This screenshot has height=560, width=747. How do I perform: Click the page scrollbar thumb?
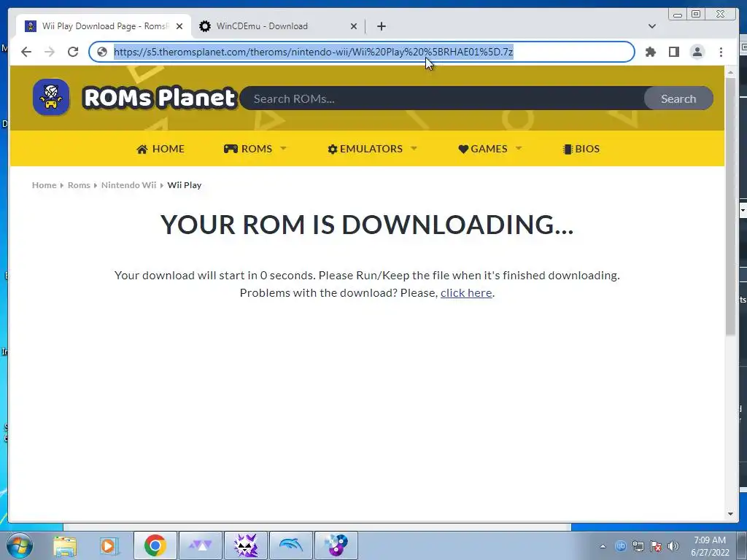pos(730,206)
